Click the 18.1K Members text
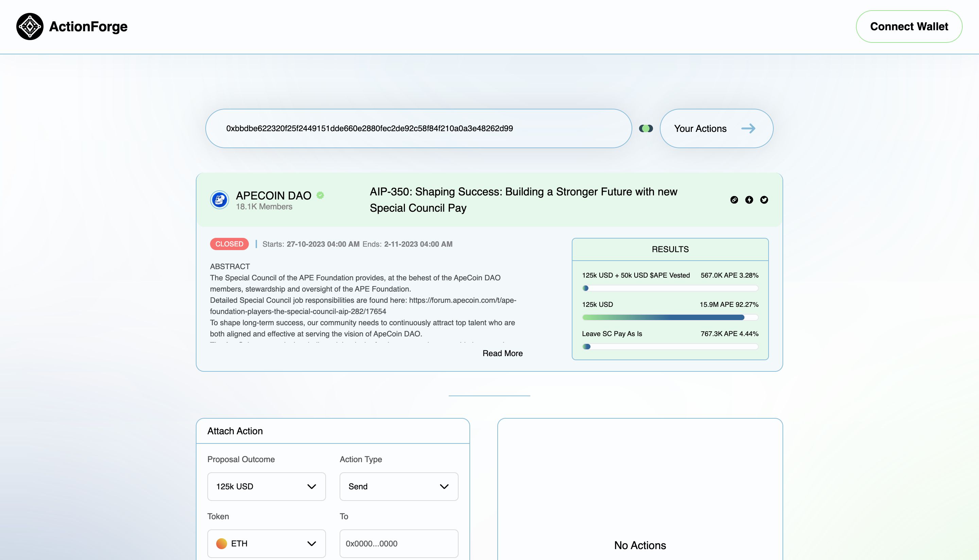 pos(264,207)
